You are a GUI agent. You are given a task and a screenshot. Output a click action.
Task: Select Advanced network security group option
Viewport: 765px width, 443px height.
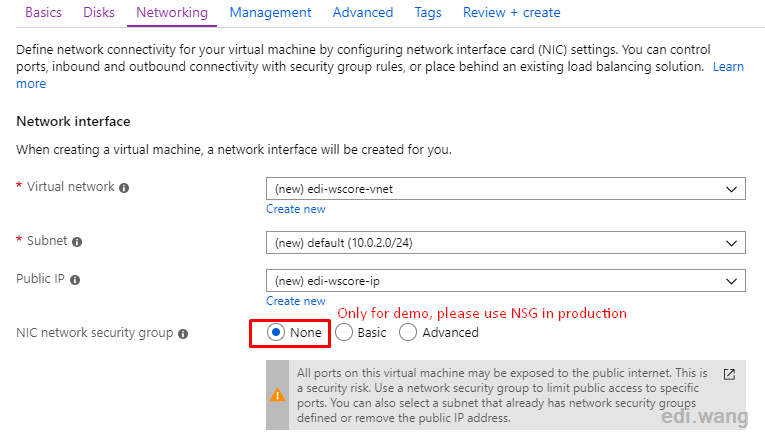408,332
